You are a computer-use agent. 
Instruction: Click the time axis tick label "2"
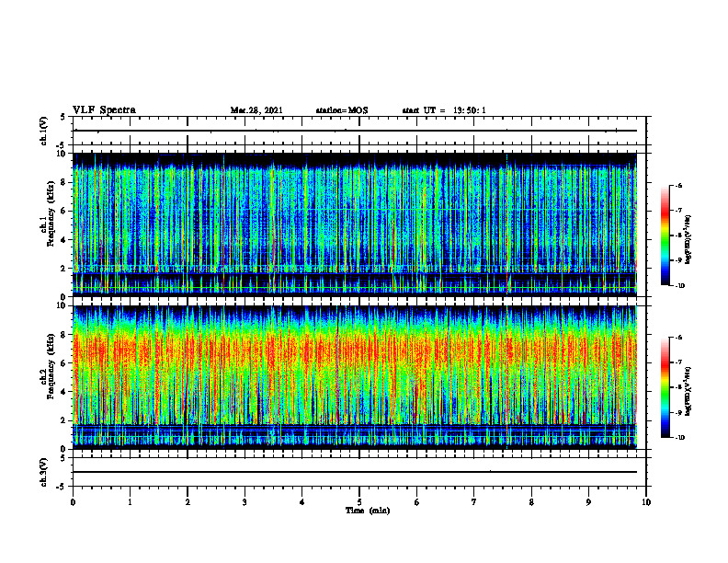(x=188, y=502)
